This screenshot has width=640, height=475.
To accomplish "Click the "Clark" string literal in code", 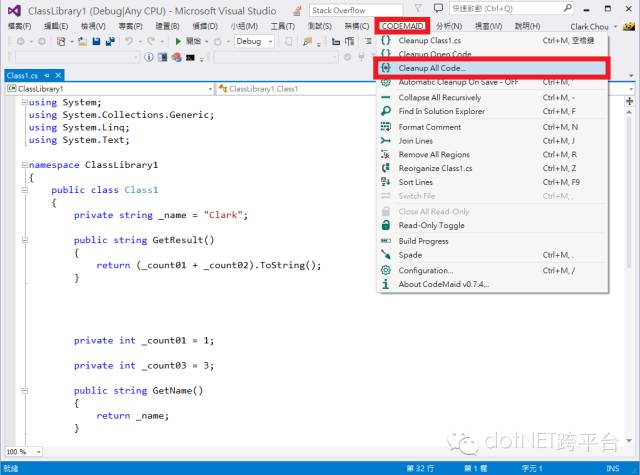I will (x=223, y=215).
